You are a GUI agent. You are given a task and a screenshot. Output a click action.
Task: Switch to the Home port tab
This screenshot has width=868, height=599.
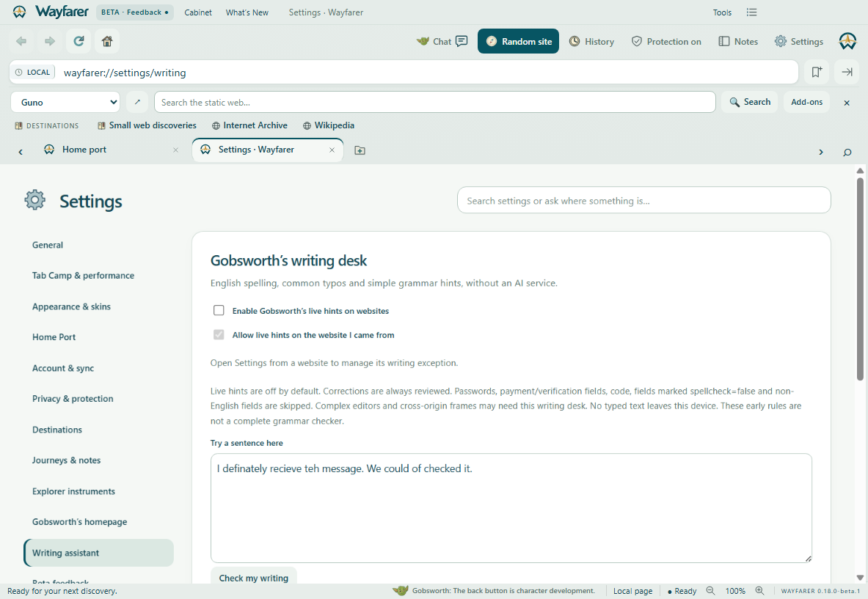(84, 150)
